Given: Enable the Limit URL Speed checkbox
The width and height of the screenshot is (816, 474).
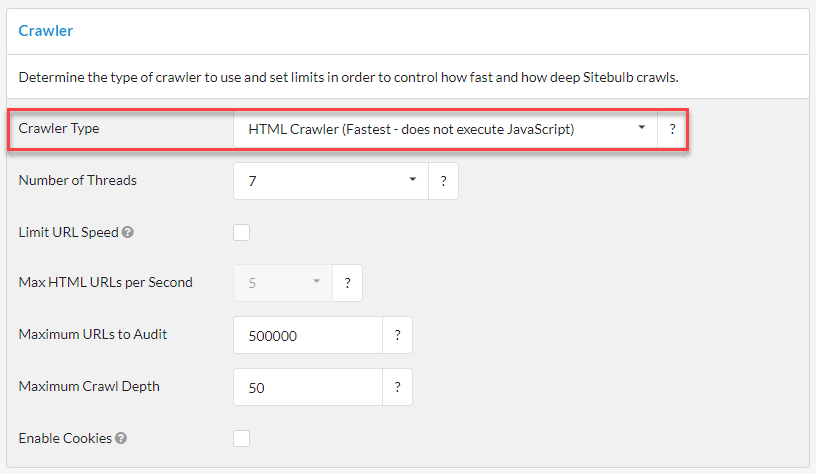Looking at the screenshot, I should (241, 233).
